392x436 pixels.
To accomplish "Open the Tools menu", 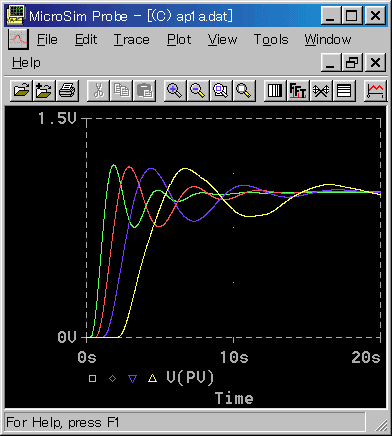I will 271,40.
